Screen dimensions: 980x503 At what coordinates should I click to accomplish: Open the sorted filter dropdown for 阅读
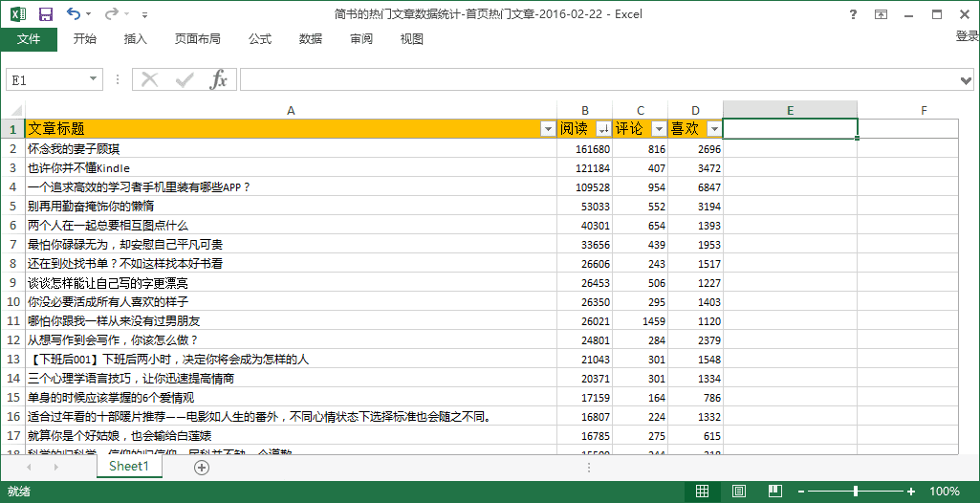point(603,129)
